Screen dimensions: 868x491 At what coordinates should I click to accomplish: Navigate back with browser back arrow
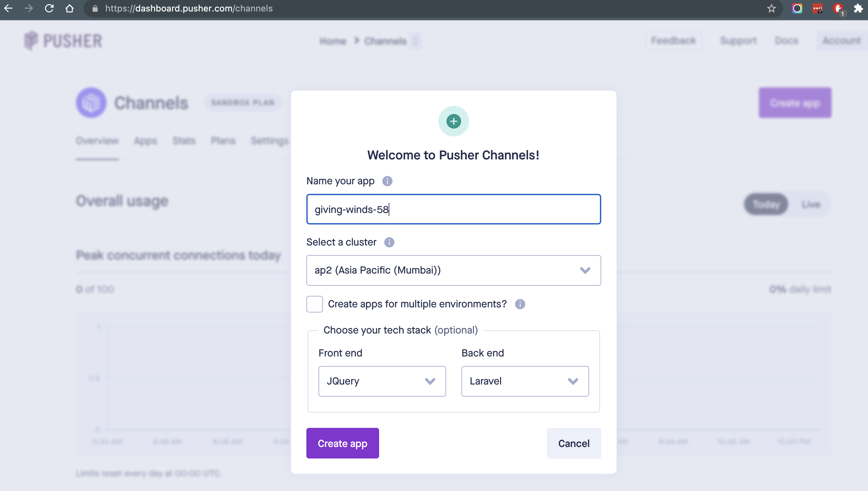pos(8,8)
